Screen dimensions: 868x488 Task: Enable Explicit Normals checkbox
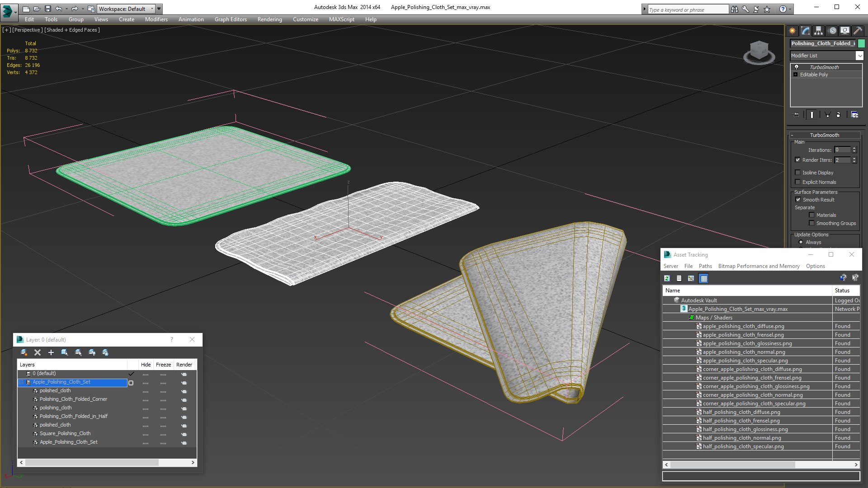tap(798, 182)
